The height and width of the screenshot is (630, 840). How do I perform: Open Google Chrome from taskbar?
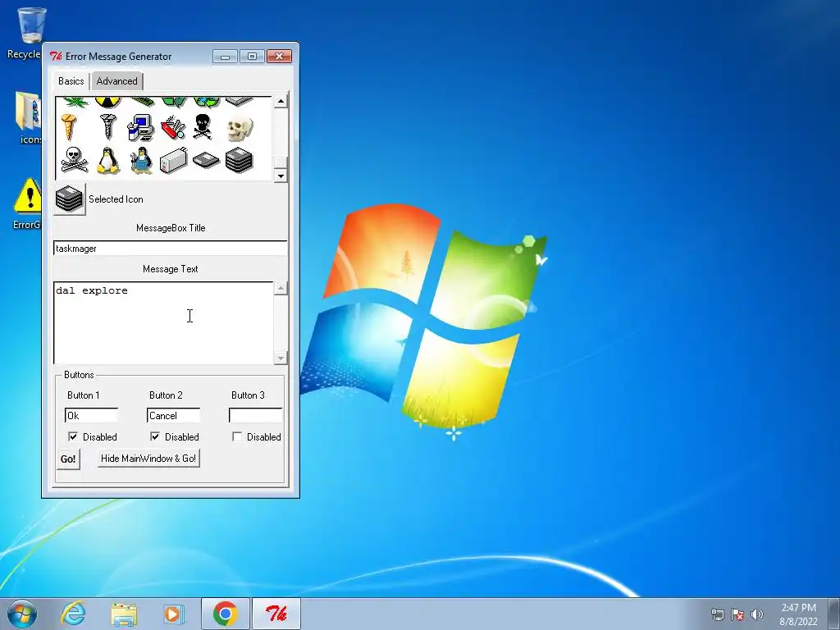tap(226, 614)
